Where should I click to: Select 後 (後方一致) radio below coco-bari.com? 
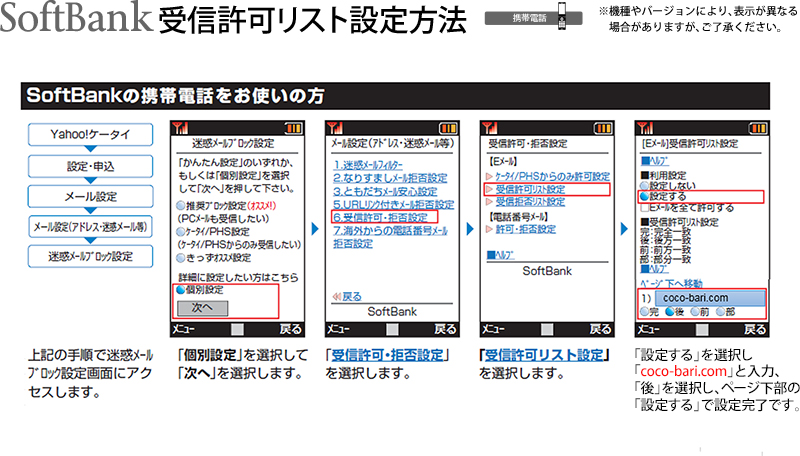tap(670, 312)
